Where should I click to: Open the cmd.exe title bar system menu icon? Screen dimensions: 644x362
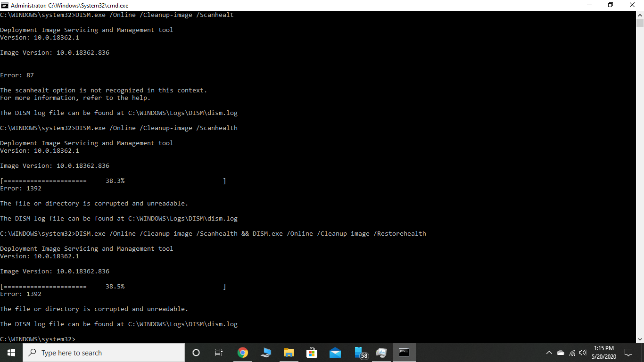5,5
